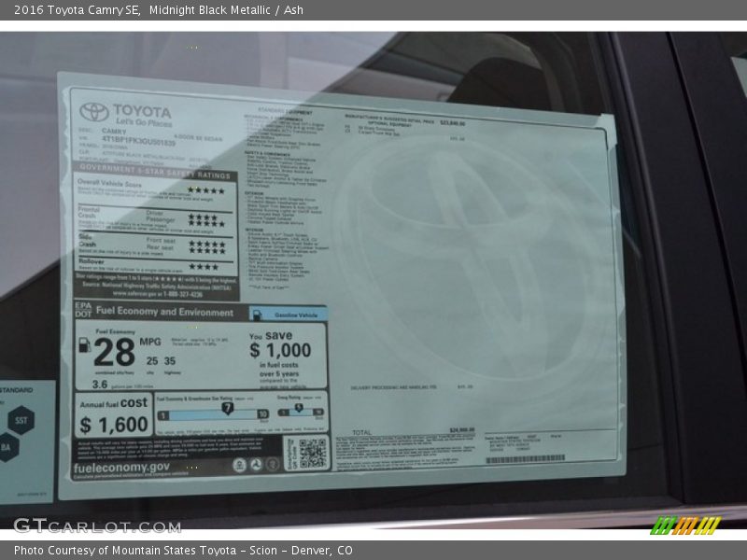Select the four-star Rollover rating
Image resolution: width=747 pixels, height=560 pixels.
tap(204, 267)
